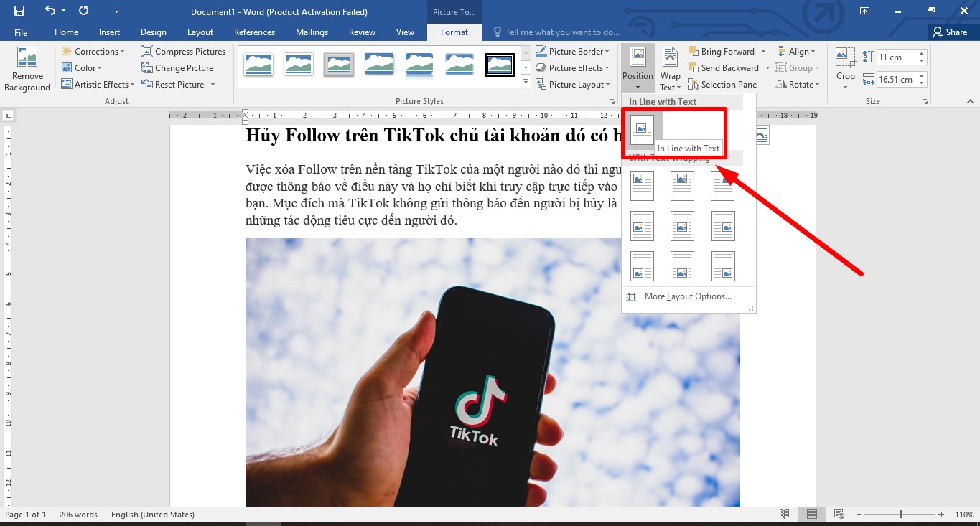The image size is (980, 526).
Task: Open the Design tab
Action: (153, 32)
